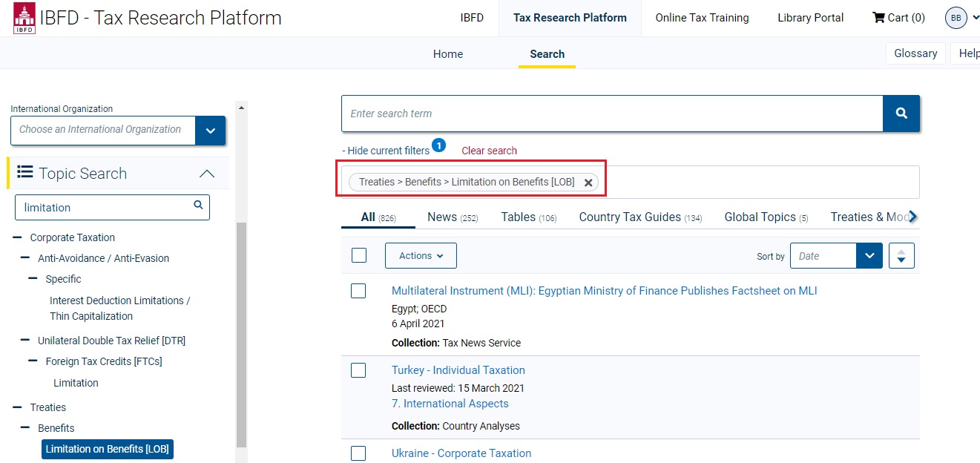Collapse the Corporate Taxation tree node
980x463 pixels.
point(17,237)
